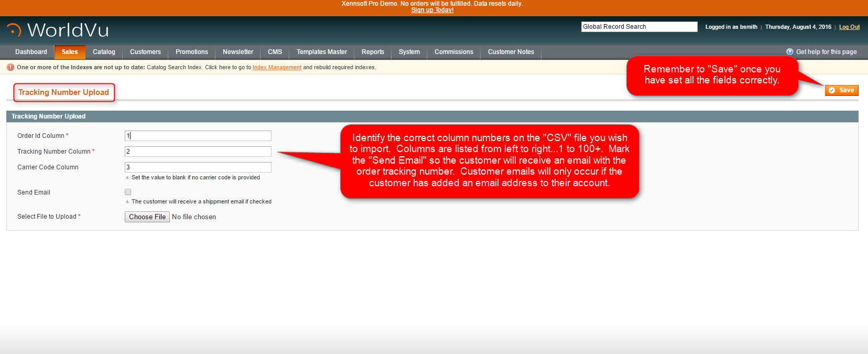Screen dimensions: 868x354
Task: Click the orange 'Tracking Number Upload' page title
Action: point(63,92)
